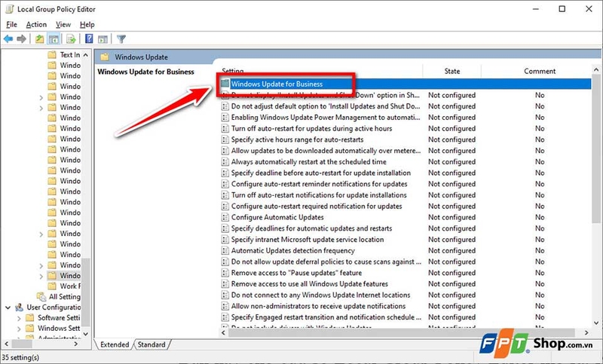603x364 pixels.
Task: Select 'Always automatically restart at the scheduled time'
Action: pyautogui.click(x=308, y=162)
